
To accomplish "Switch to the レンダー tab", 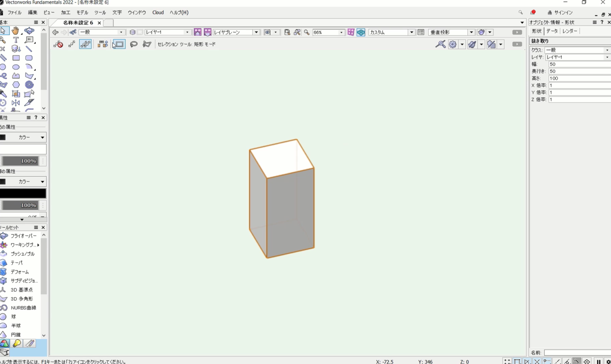I will (570, 31).
